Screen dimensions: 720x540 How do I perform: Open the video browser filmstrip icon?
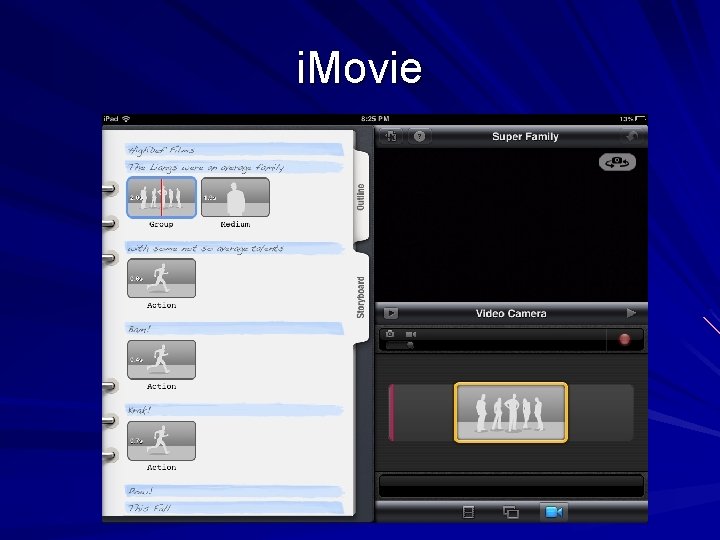click(468, 512)
